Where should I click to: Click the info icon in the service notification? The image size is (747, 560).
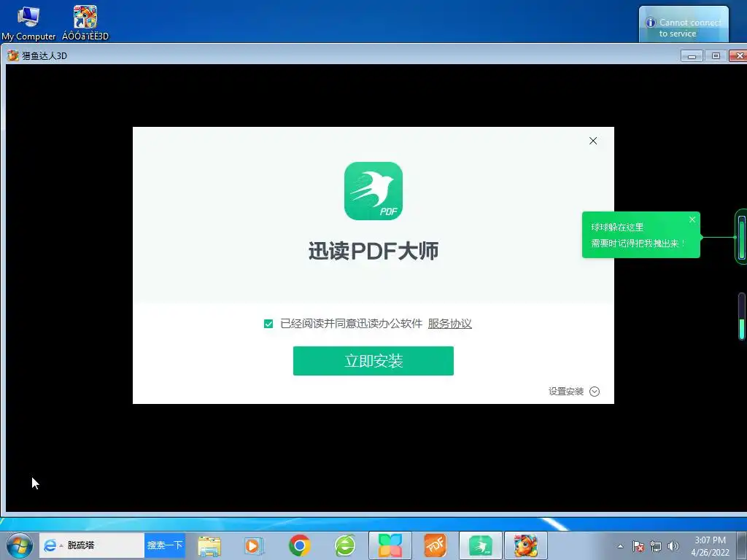pyautogui.click(x=650, y=23)
